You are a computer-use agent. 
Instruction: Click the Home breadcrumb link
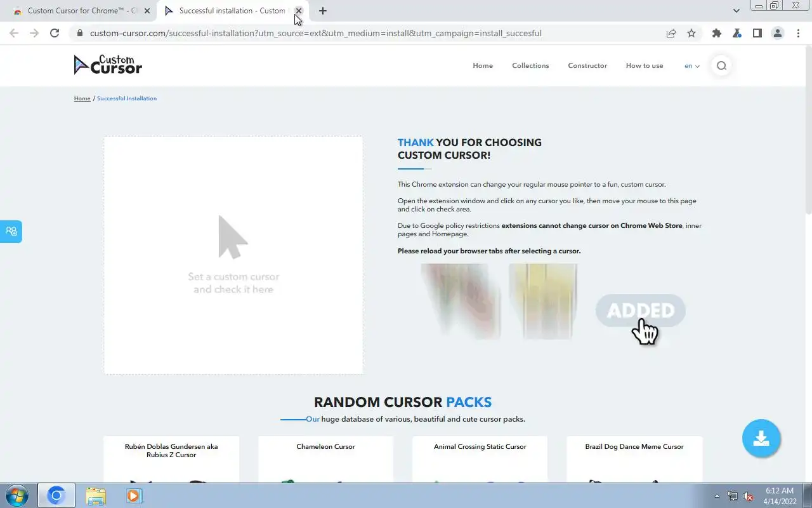click(x=82, y=98)
